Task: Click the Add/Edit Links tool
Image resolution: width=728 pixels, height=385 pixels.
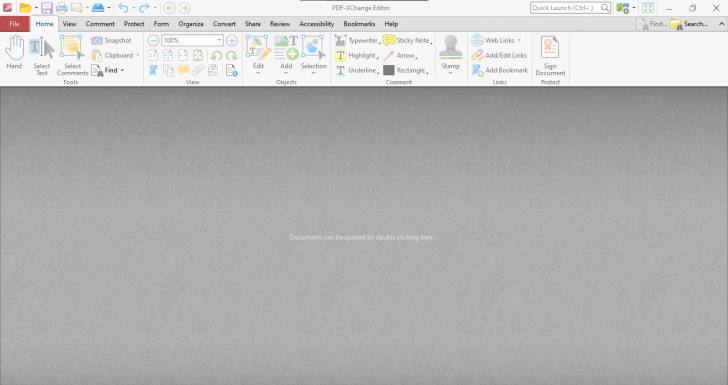Action: [499, 55]
